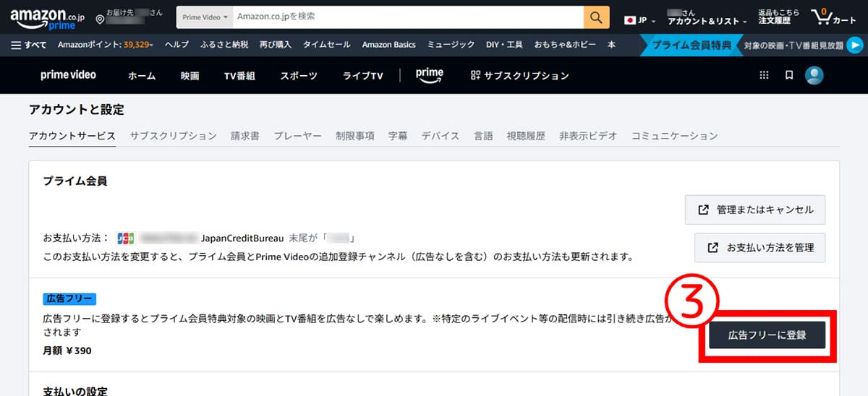Open the shopping cart icon

click(x=822, y=16)
